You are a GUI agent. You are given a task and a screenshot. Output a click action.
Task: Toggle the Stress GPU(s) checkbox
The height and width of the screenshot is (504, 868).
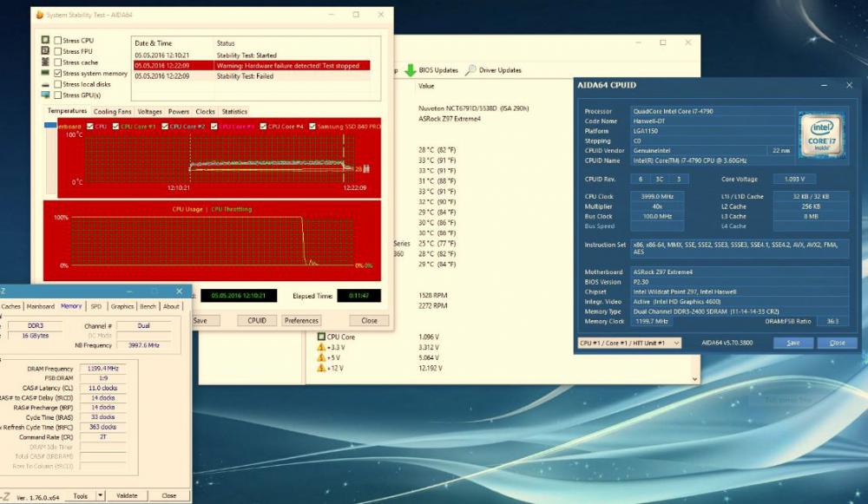point(58,95)
